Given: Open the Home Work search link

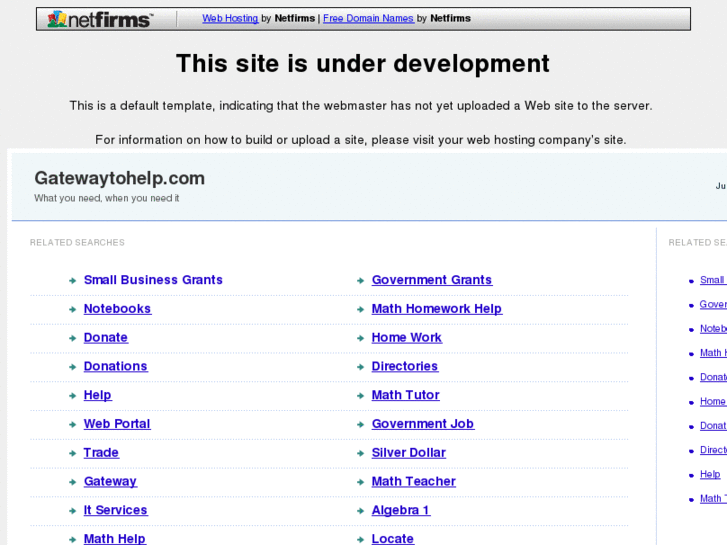Looking at the screenshot, I should coord(407,337).
